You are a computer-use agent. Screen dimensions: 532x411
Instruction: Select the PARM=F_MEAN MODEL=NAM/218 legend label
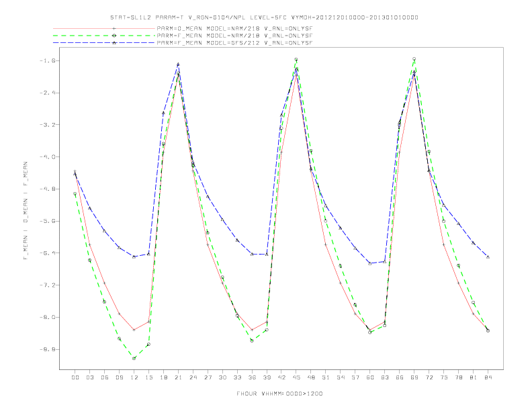pyautogui.click(x=234, y=36)
